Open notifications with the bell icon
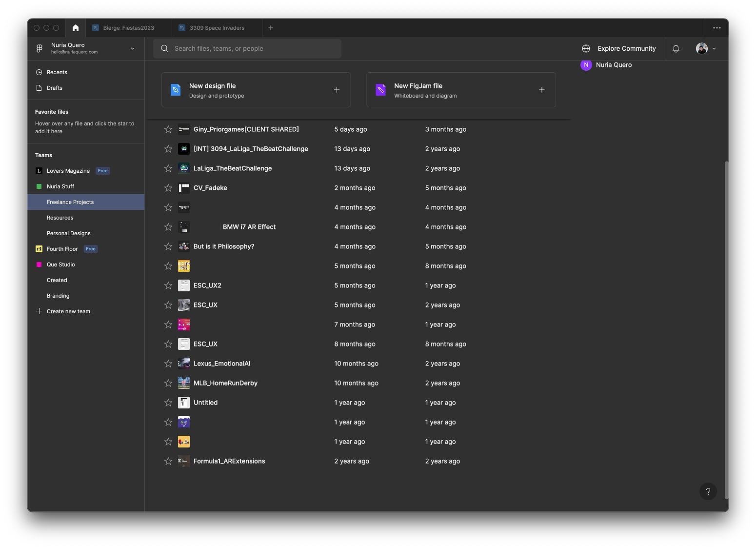 pos(676,48)
